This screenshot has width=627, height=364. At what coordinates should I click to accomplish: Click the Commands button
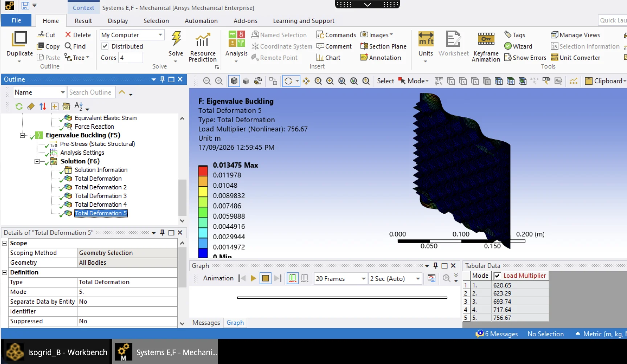[x=336, y=35]
